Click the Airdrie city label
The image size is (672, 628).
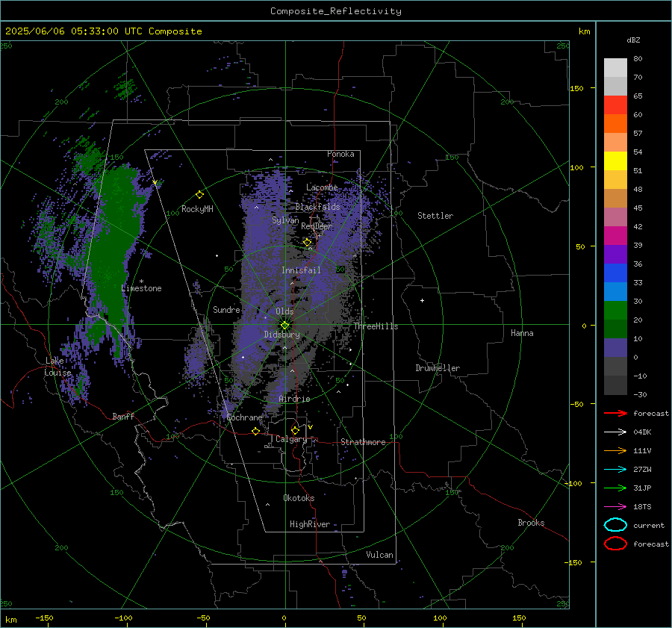[x=294, y=399]
